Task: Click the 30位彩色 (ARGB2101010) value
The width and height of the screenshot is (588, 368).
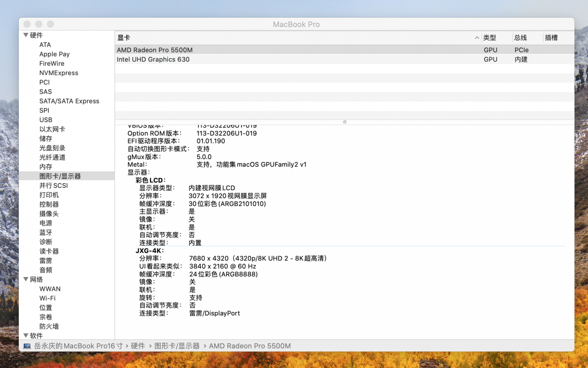Action: (227, 204)
